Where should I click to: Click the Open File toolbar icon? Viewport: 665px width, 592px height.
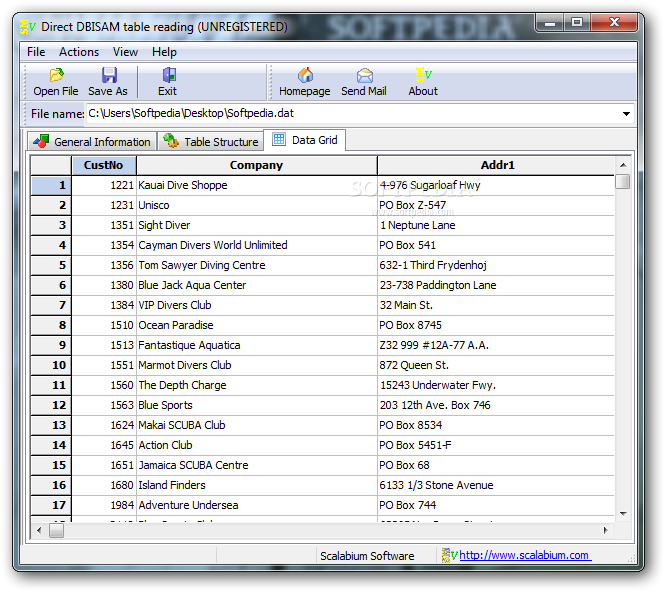[56, 75]
